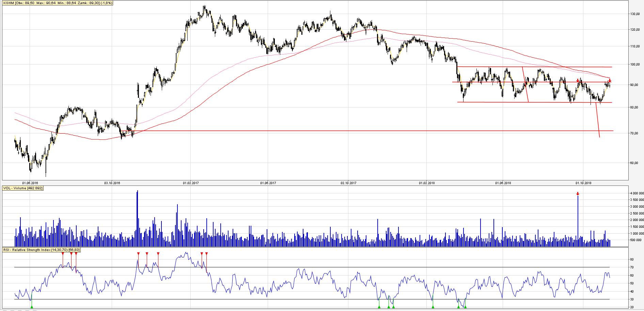Select the VOL - Volume panel label
This screenshot has width=644, height=311.
point(23,188)
